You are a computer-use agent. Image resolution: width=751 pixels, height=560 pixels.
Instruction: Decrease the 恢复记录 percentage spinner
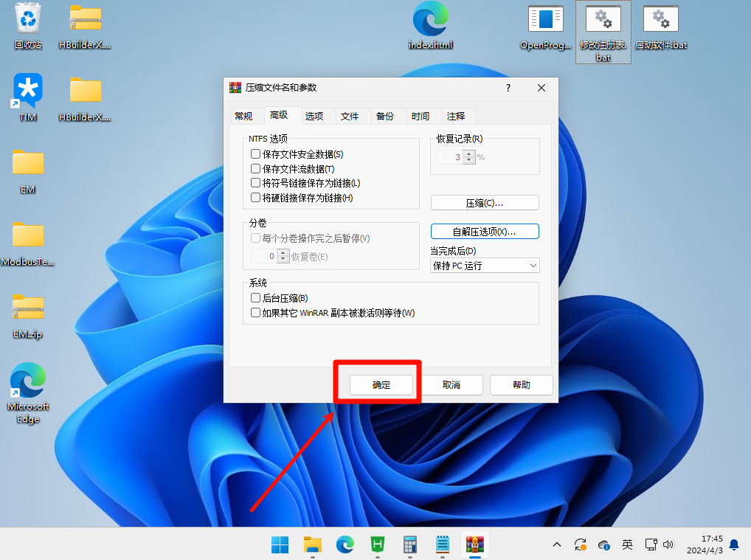469,161
